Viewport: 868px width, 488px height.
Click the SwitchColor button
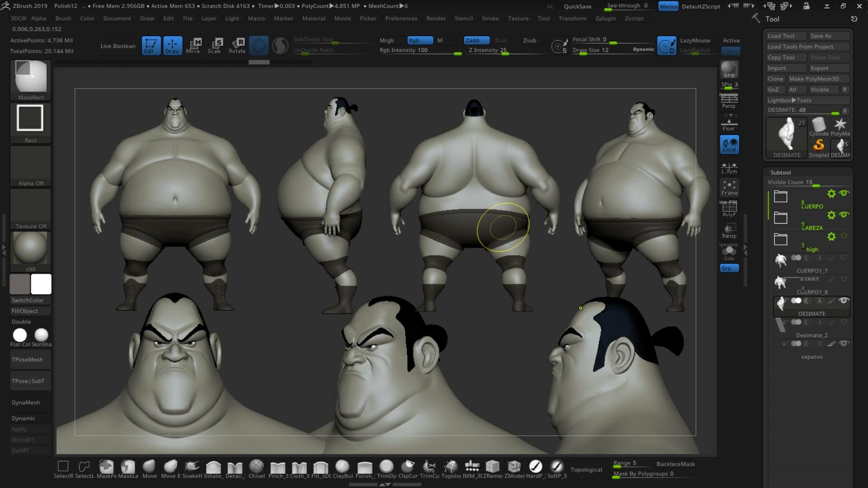coord(30,300)
